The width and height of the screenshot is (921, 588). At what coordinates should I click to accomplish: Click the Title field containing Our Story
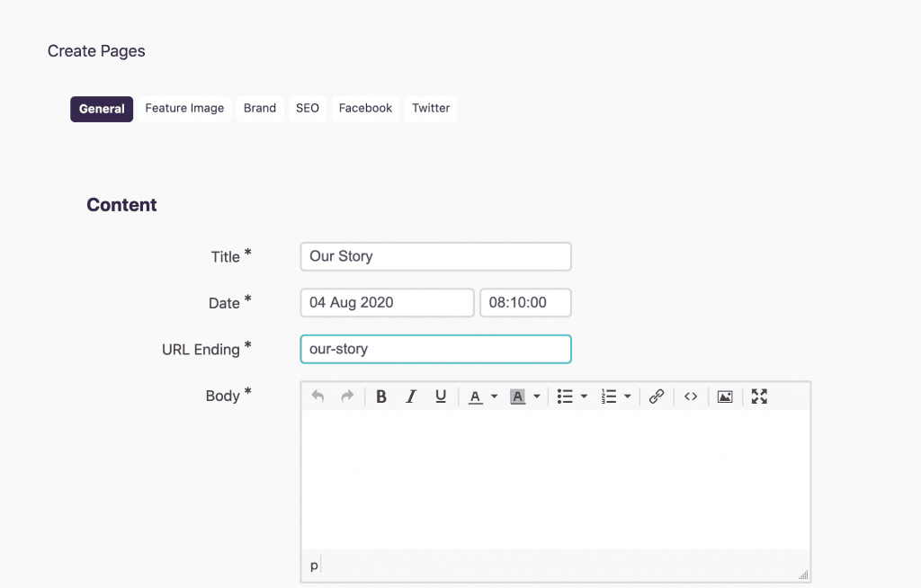click(x=436, y=257)
